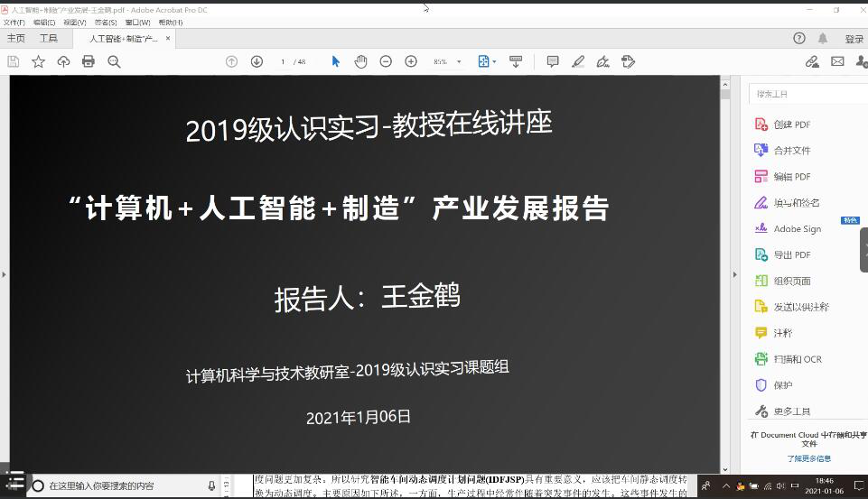Image resolution: width=868 pixels, height=499 pixels.
Task: Click the search tools field
Action: point(804,94)
